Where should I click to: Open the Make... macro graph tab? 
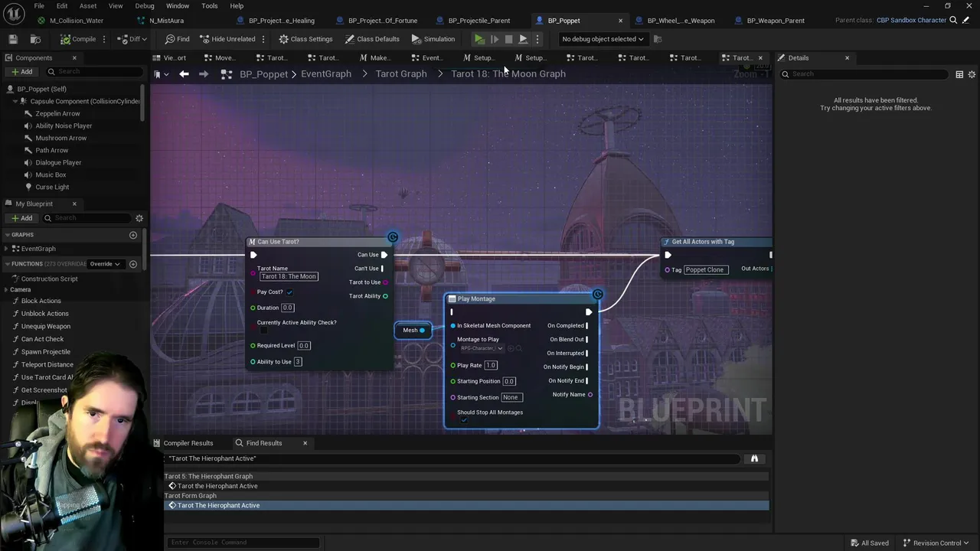click(375, 58)
